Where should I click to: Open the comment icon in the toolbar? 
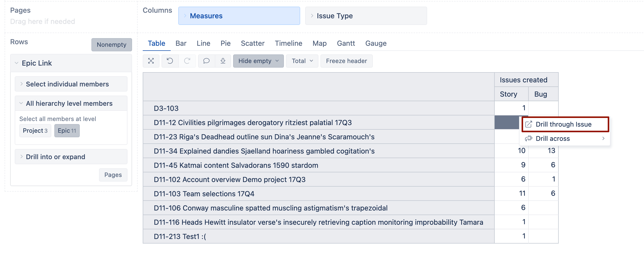coord(206,61)
